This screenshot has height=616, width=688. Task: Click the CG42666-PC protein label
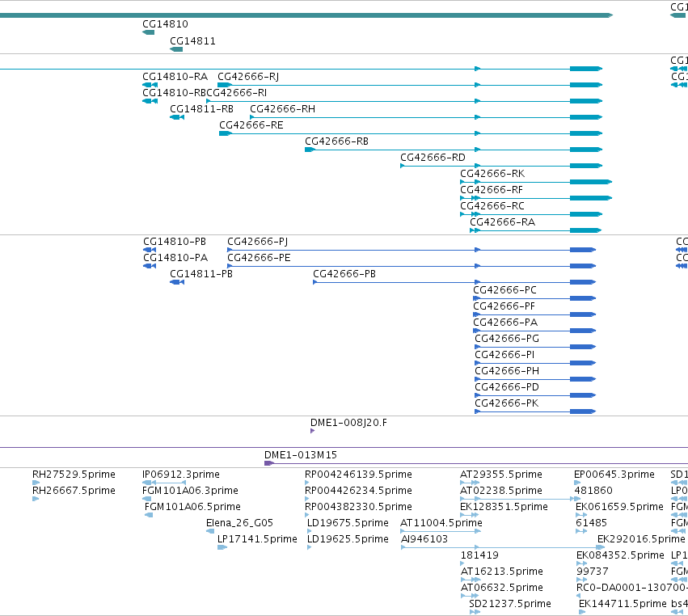coord(505,290)
